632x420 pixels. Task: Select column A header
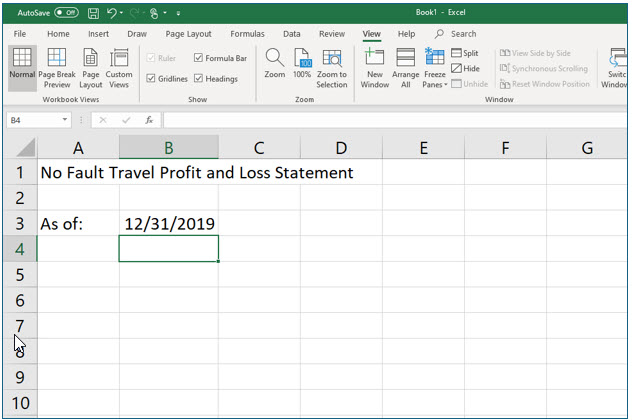pos(78,148)
